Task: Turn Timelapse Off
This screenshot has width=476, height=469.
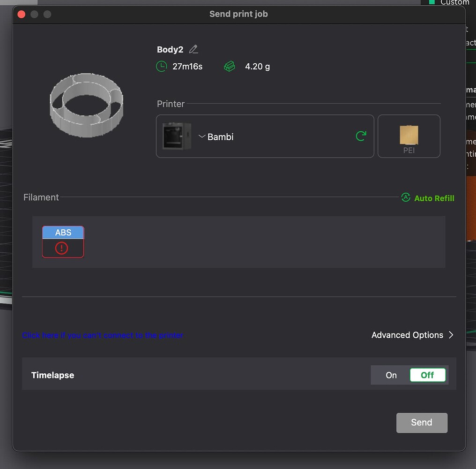Action: [x=427, y=375]
